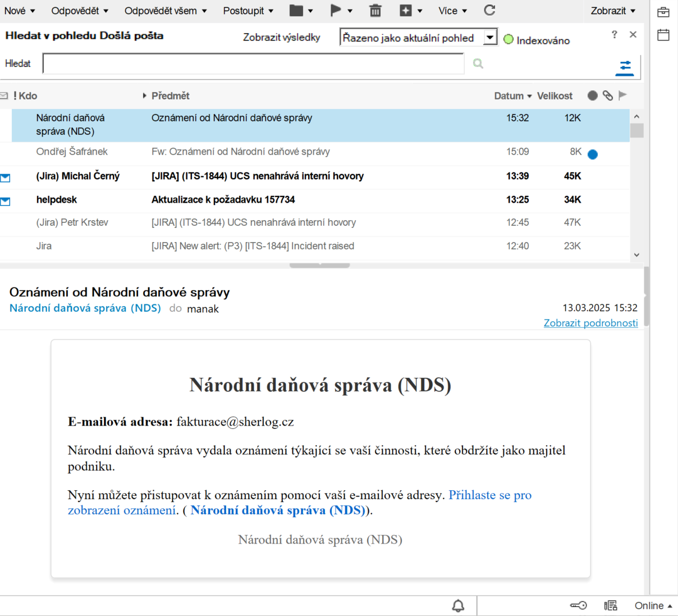Open the briefcase icon in right sidebar
This screenshot has height=616, width=678.
pyautogui.click(x=663, y=12)
